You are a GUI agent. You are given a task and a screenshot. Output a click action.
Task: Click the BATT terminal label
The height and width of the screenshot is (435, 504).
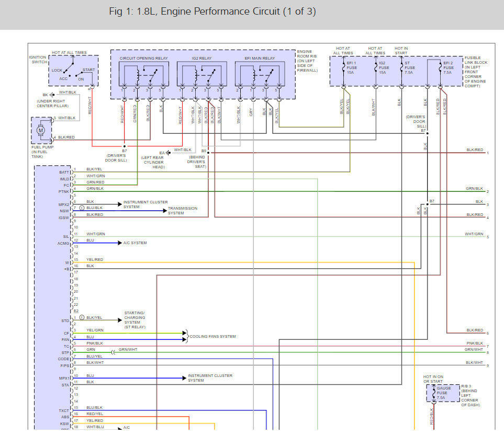click(x=64, y=171)
